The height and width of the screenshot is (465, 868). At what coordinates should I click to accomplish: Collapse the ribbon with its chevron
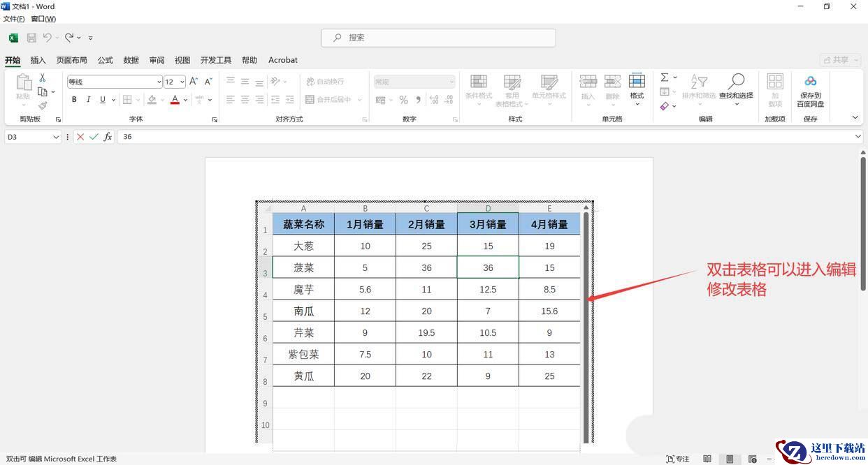click(855, 117)
